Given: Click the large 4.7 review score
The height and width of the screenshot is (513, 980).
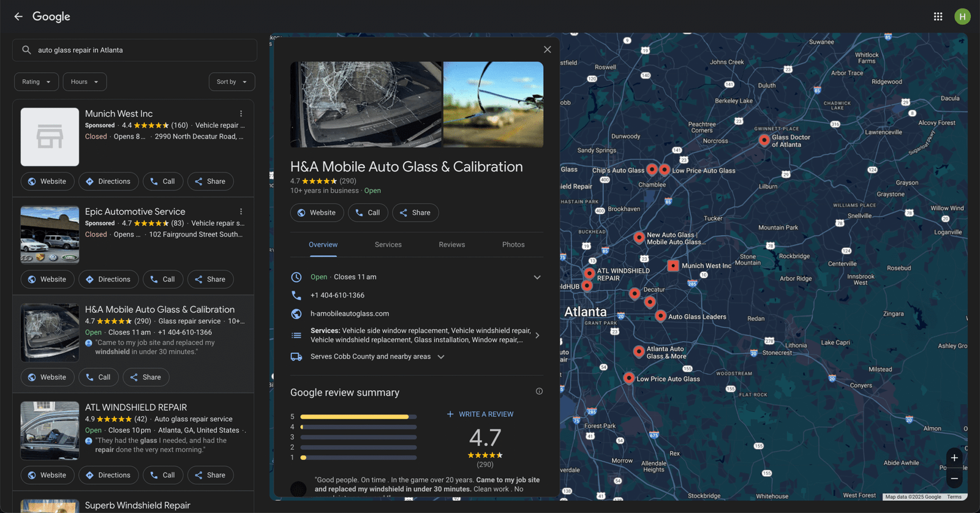Looking at the screenshot, I should pos(485,438).
